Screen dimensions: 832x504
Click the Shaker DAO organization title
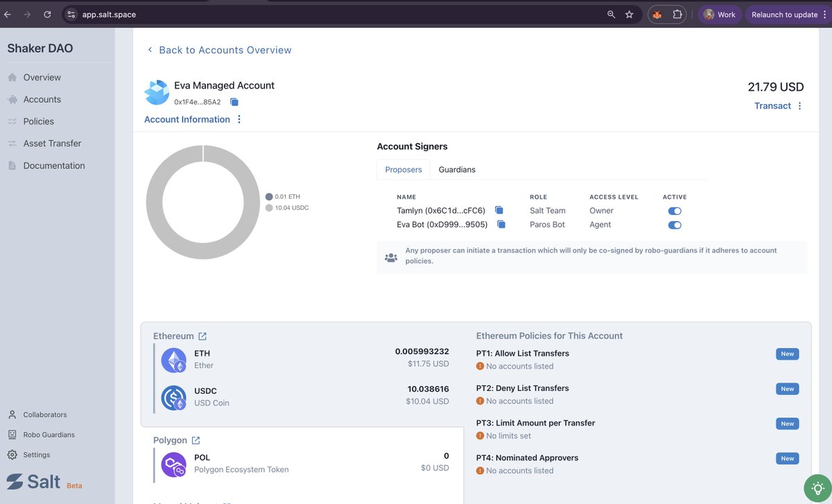(40, 49)
